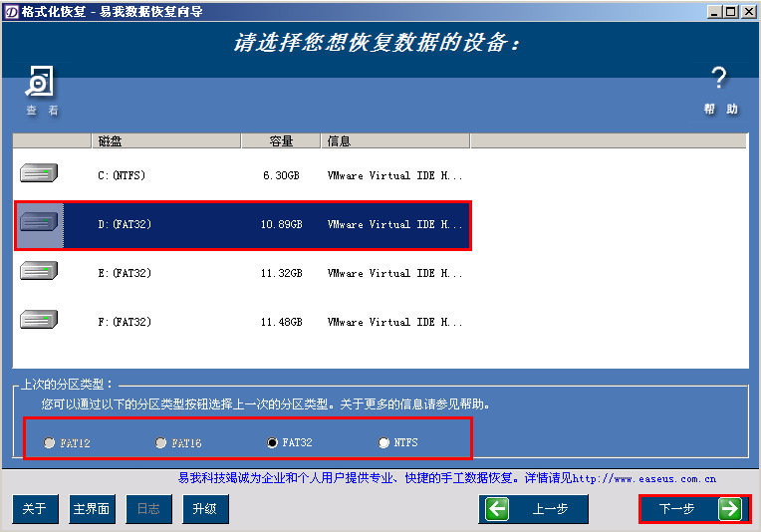The height and width of the screenshot is (532, 761).
Task: Maximize the recovery wizard window
Action: [x=730, y=12]
